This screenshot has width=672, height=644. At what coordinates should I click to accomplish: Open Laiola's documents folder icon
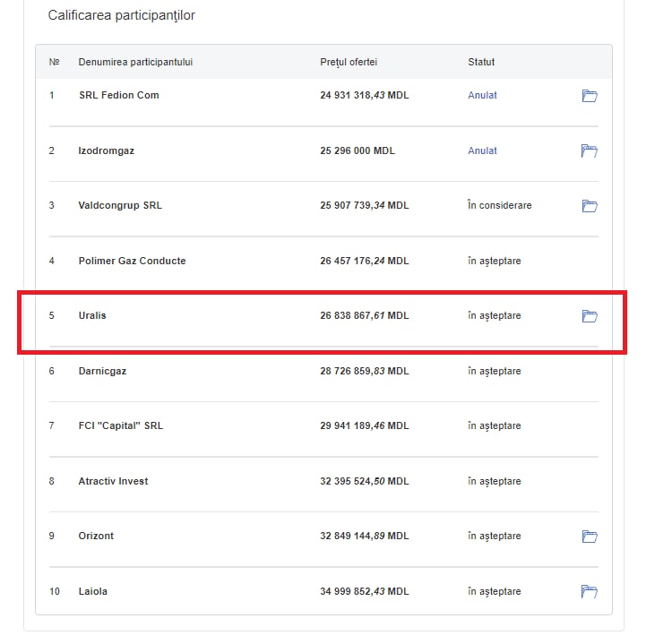tap(590, 591)
